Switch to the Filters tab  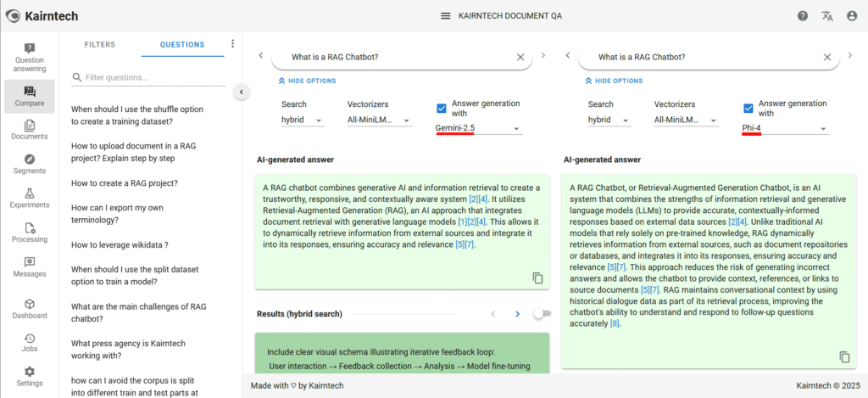point(100,45)
